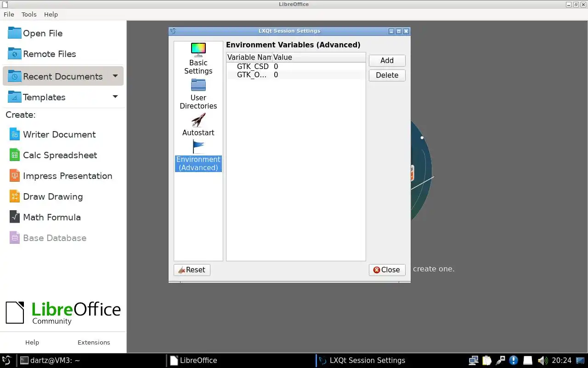Click show desktop icon in tray corner
This screenshot has width=588, height=368.
[581, 360]
